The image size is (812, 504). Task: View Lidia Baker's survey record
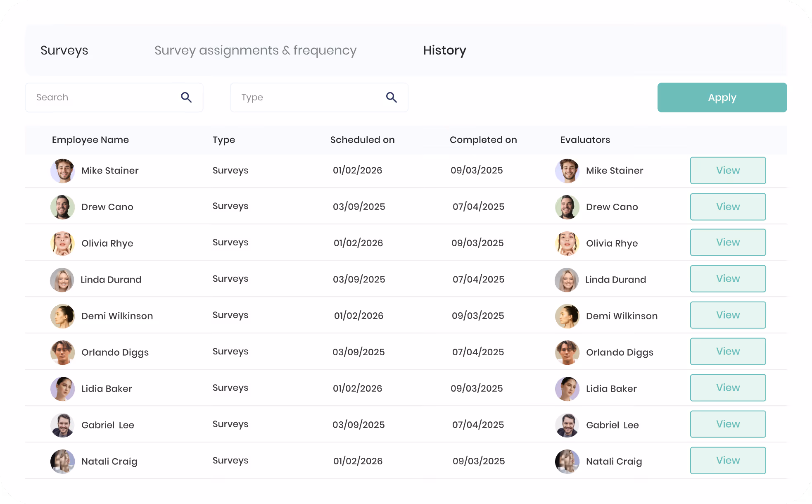point(728,388)
